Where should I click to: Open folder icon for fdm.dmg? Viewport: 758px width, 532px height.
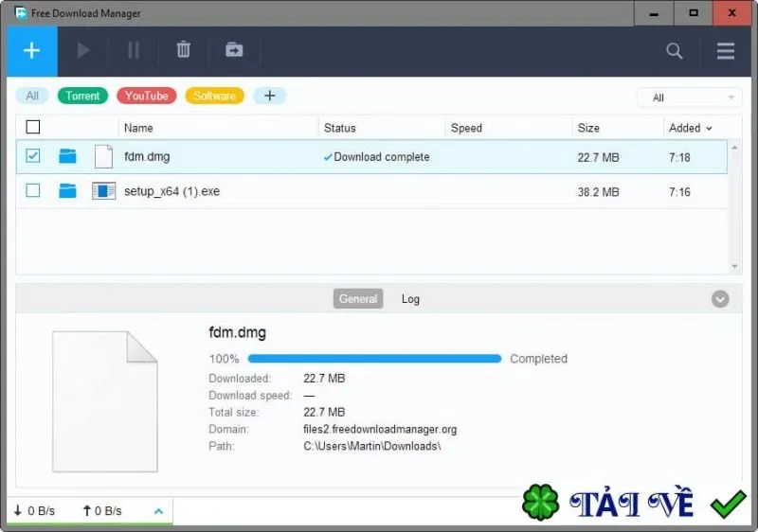tap(67, 156)
